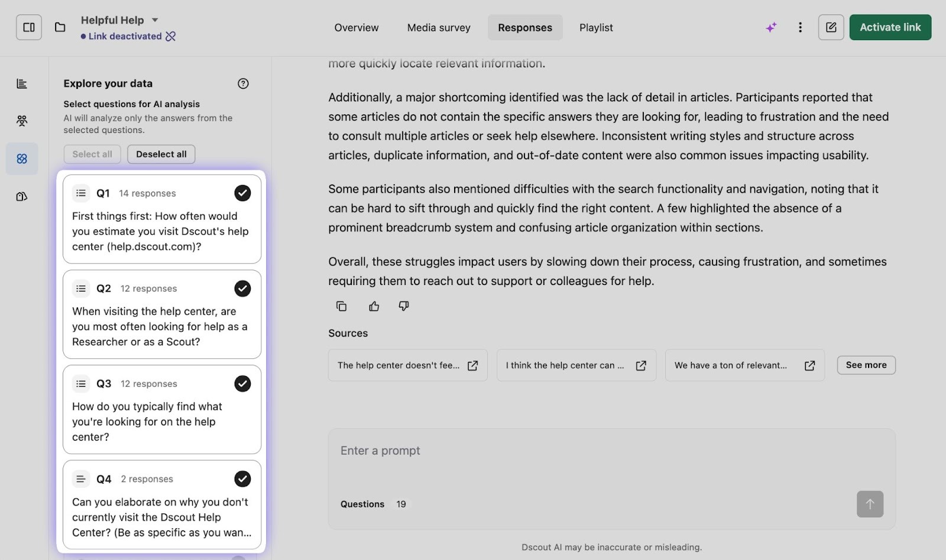Uncheck question Q2 for AI analysis
The image size is (946, 560).
coord(242,289)
